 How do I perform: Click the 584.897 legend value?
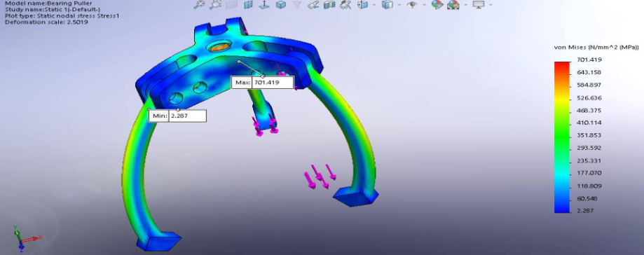tap(589, 85)
